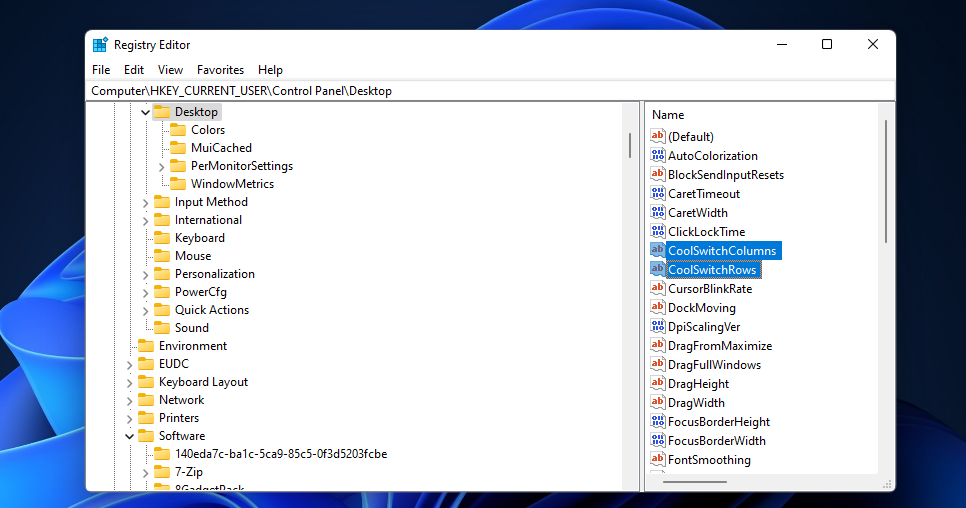This screenshot has width=966, height=508.
Task: Click the string icon beside FontSmoothing
Action: pyautogui.click(x=657, y=459)
